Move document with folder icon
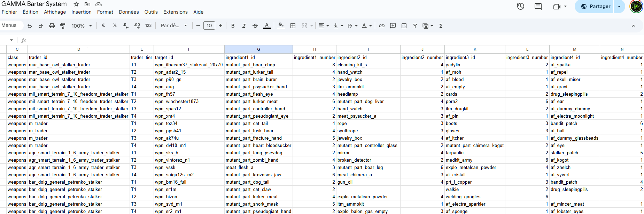Screen dimensions: 644x214 coord(87,4)
